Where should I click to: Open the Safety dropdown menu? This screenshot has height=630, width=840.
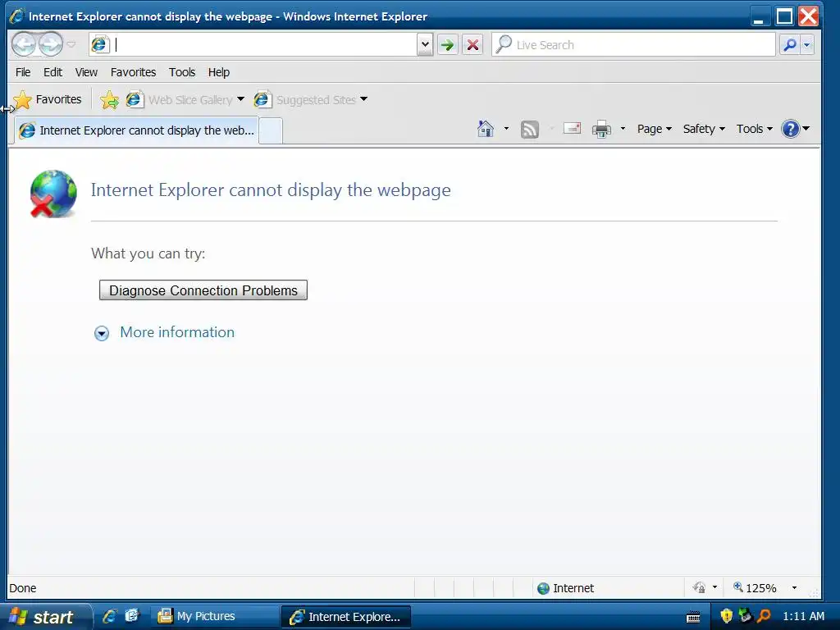703,129
